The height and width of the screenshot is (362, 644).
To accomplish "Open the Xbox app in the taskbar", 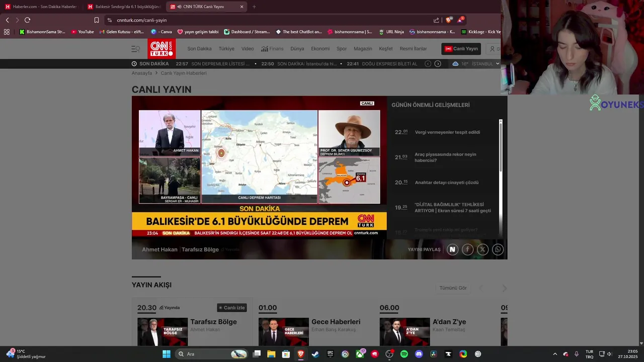I will (360, 354).
